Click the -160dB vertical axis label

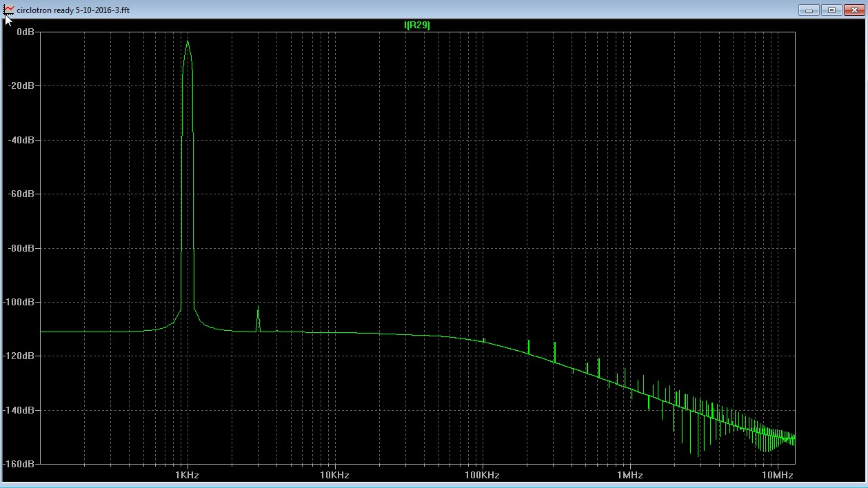19,464
